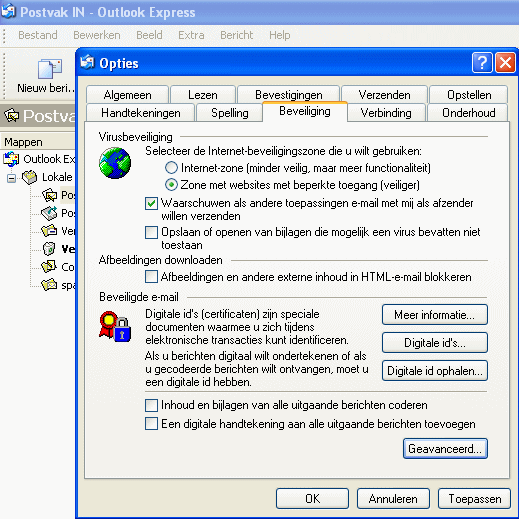
Task: Close the Opties dialog with X
Action: click(x=505, y=62)
